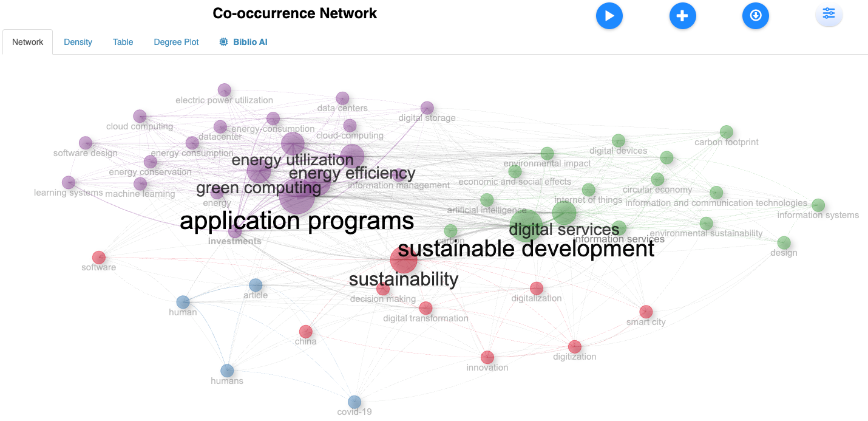Select the green carbon footprint node

[727, 132]
